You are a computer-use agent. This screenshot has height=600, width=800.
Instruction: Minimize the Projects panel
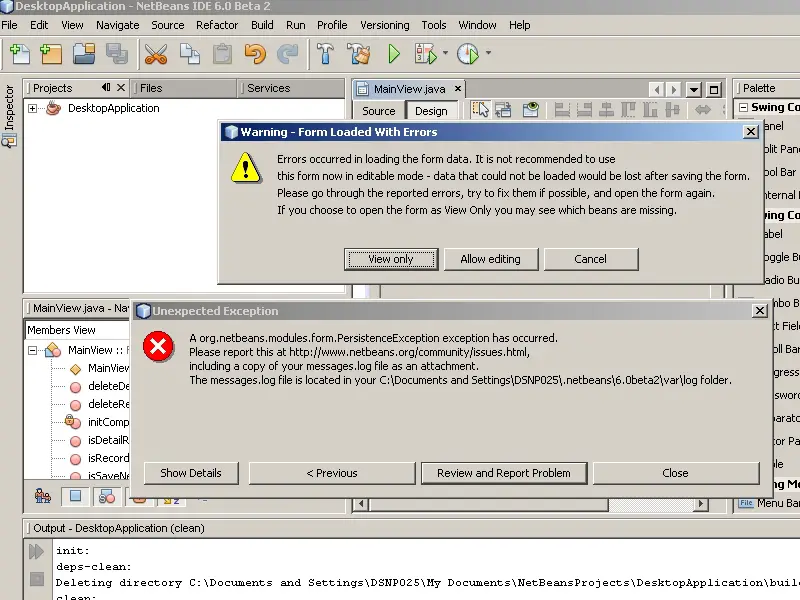(x=106, y=87)
